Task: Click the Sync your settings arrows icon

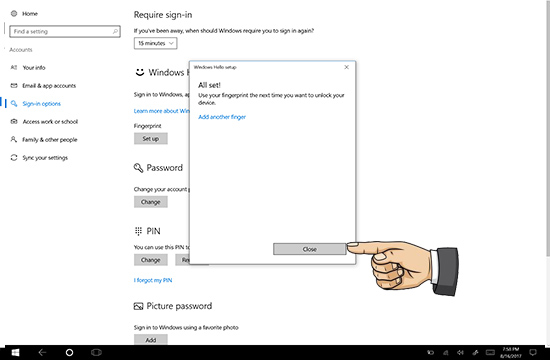Action: coord(14,158)
